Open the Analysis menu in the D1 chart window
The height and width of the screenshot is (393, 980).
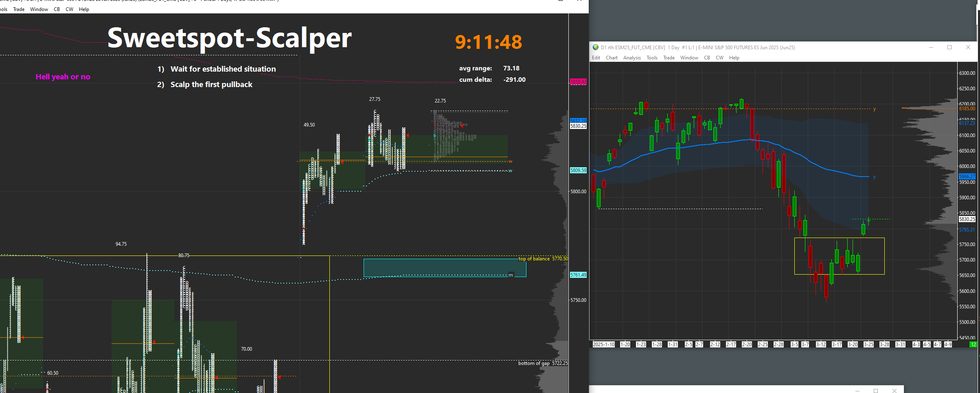pos(632,58)
